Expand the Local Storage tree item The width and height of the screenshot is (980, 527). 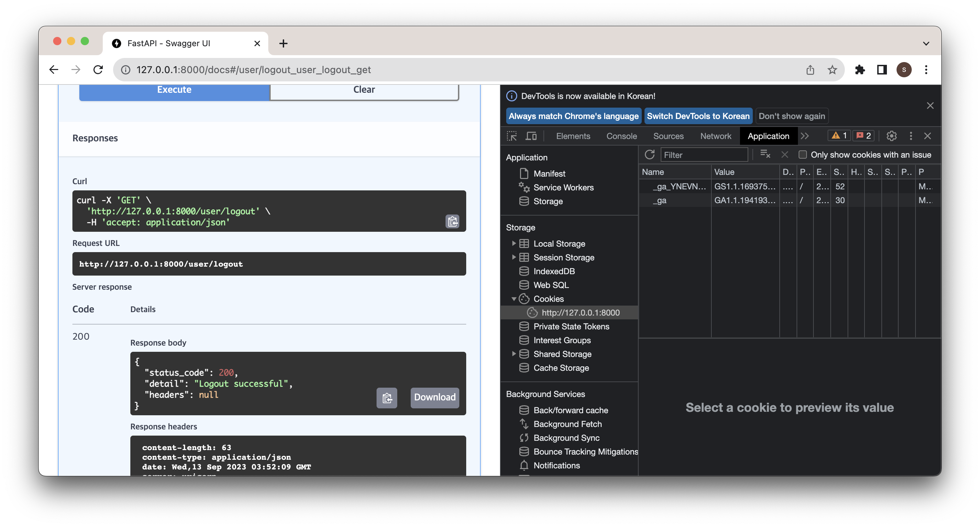(513, 243)
